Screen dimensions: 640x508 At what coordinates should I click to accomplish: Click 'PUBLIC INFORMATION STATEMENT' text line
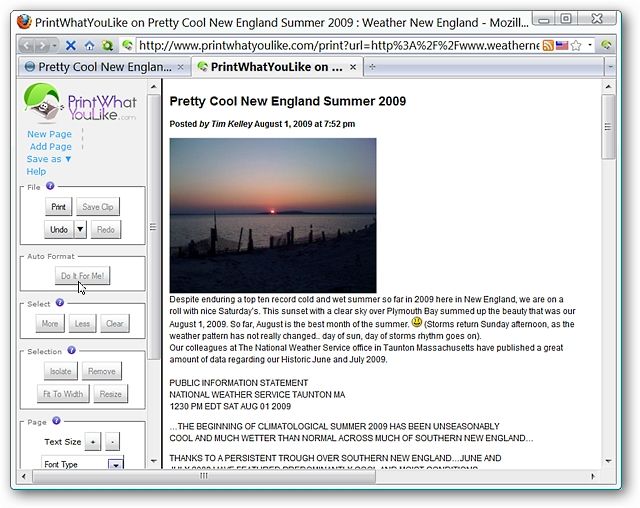point(239,383)
